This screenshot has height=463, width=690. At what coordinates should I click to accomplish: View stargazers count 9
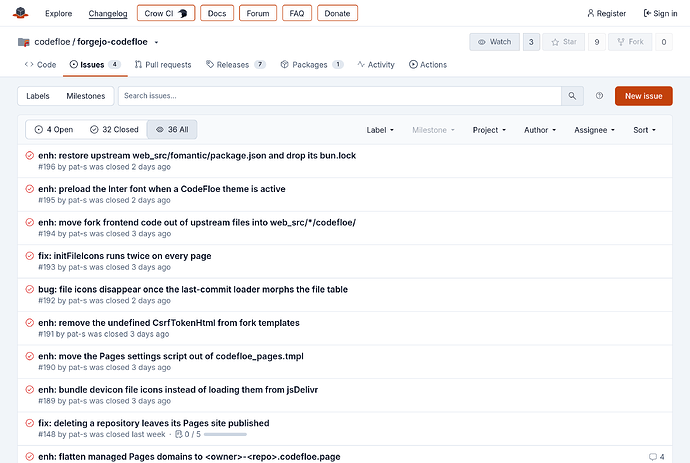597,42
